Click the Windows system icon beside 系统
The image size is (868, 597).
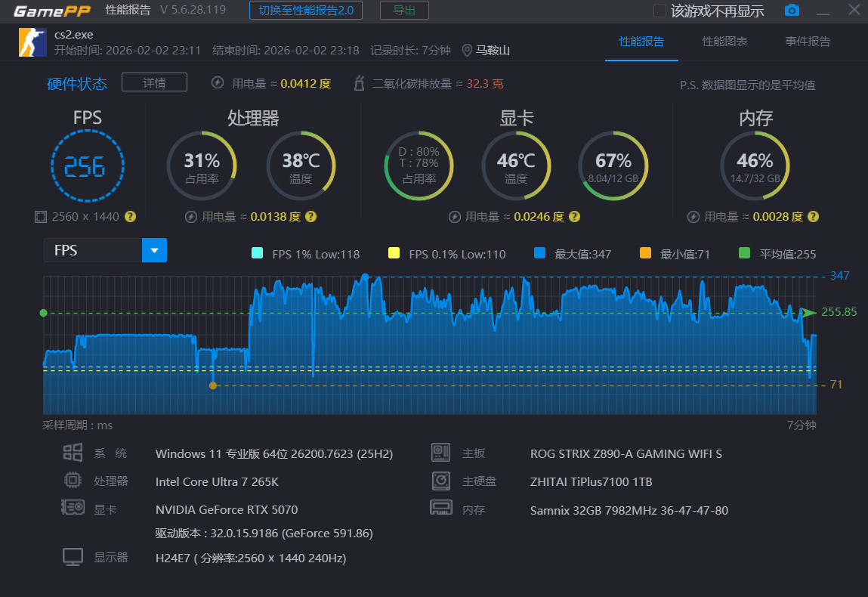pyautogui.click(x=73, y=453)
